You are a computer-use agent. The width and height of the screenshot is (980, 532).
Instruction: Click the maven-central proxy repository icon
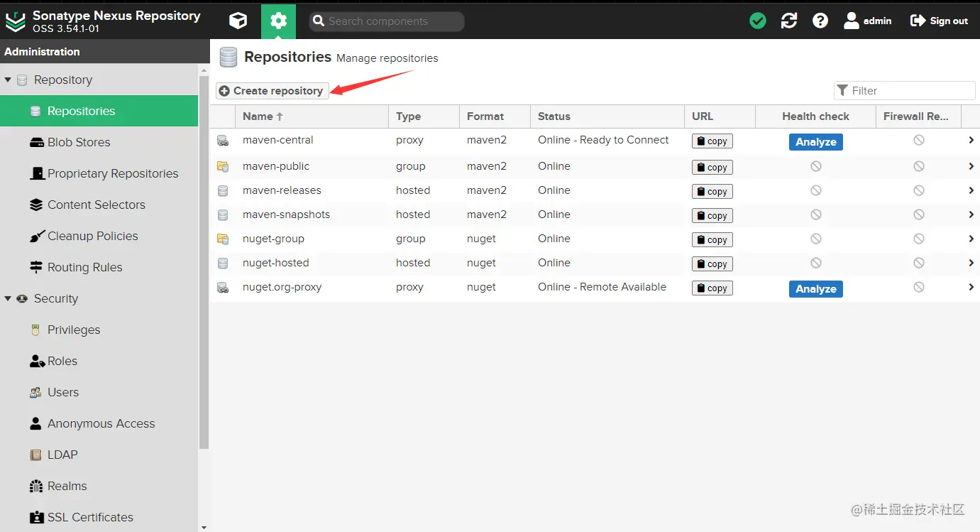pyautogui.click(x=223, y=141)
